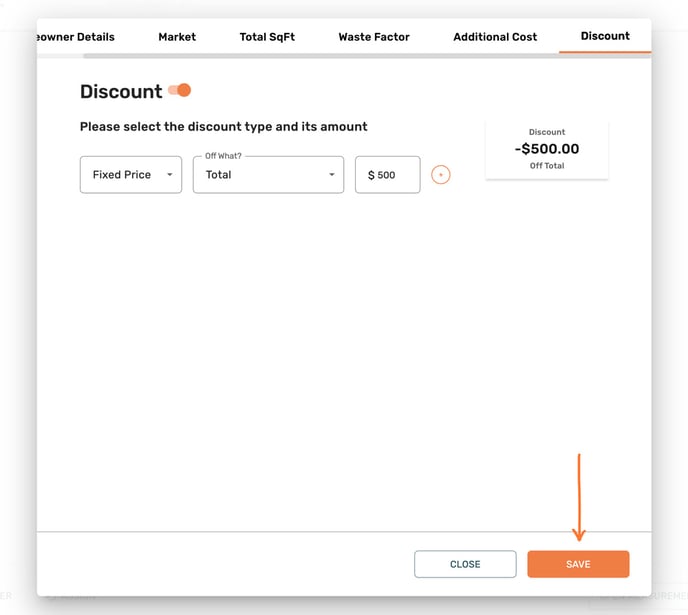688x615 pixels.
Task: Click the CLOSE button
Action: tap(465, 564)
